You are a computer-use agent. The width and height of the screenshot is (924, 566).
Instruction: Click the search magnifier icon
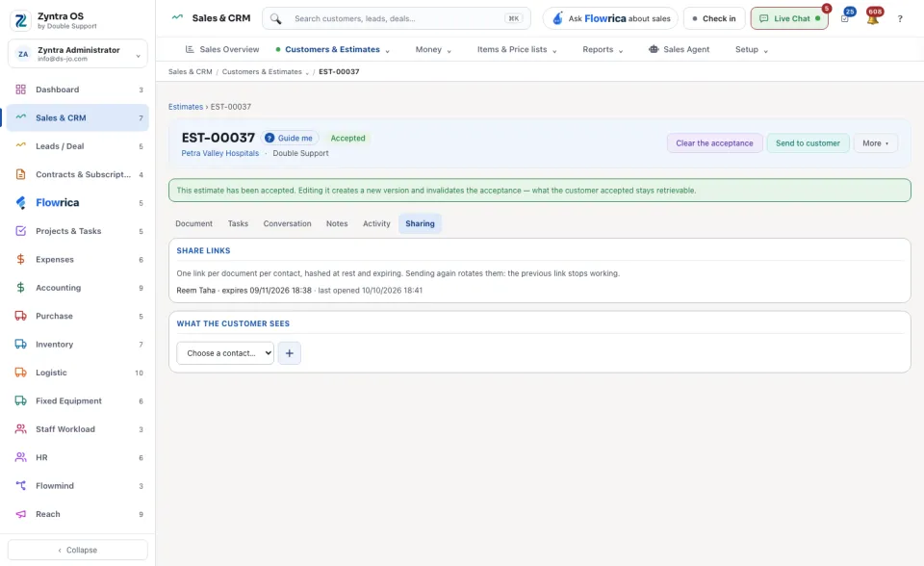(276, 19)
